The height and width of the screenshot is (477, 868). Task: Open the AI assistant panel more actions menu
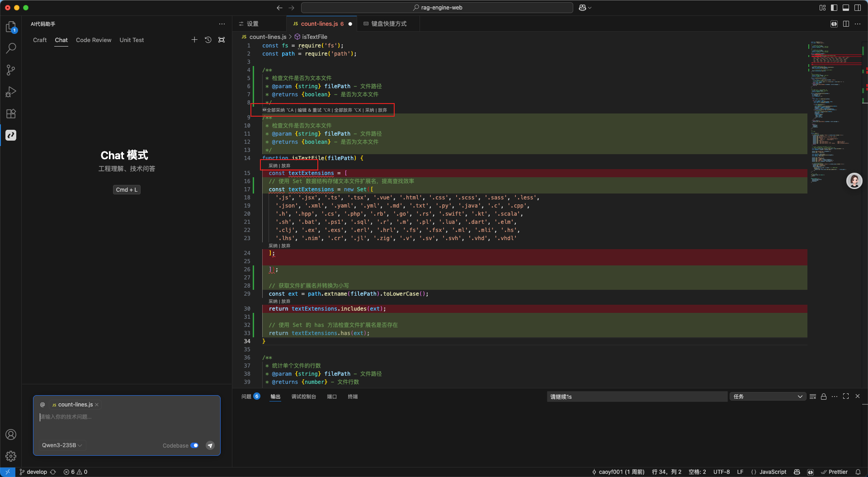point(222,24)
